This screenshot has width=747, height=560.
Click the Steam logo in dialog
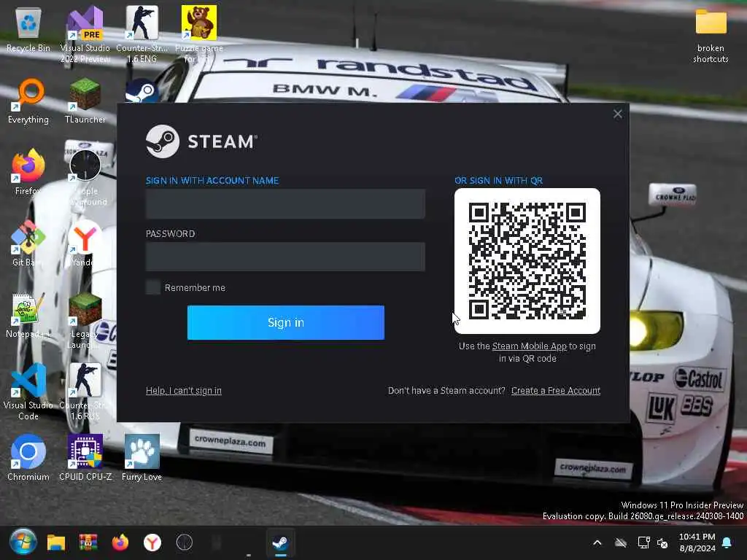201,141
